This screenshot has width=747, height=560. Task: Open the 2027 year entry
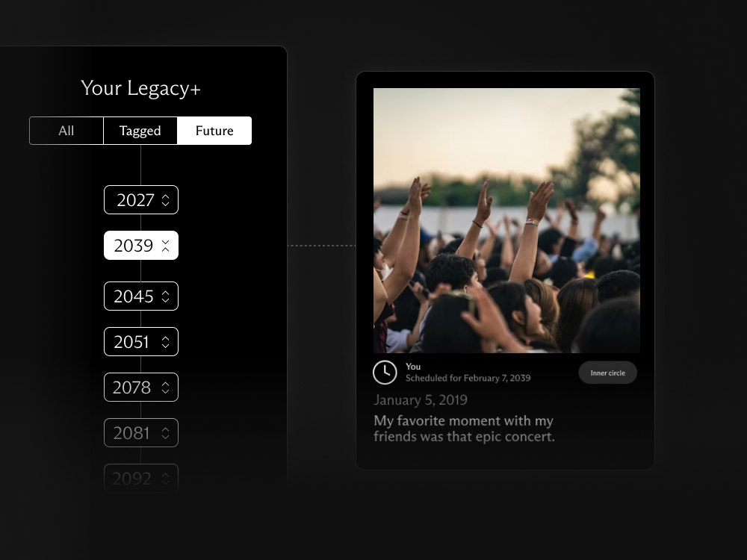coord(141,199)
